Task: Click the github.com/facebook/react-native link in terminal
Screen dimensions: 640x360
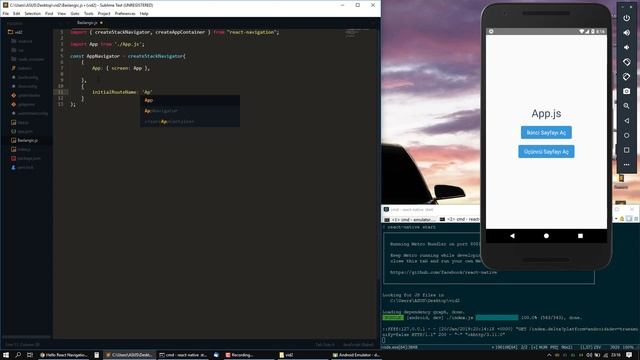Action: click(x=443, y=272)
